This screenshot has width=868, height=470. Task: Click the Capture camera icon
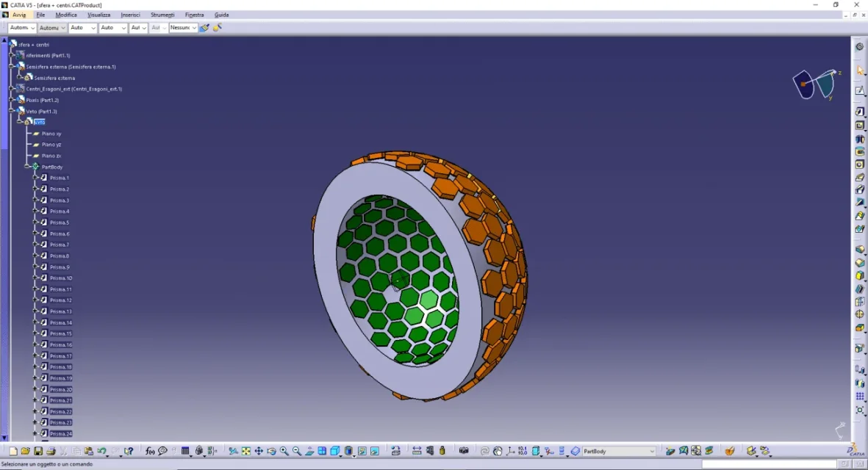click(464, 451)
